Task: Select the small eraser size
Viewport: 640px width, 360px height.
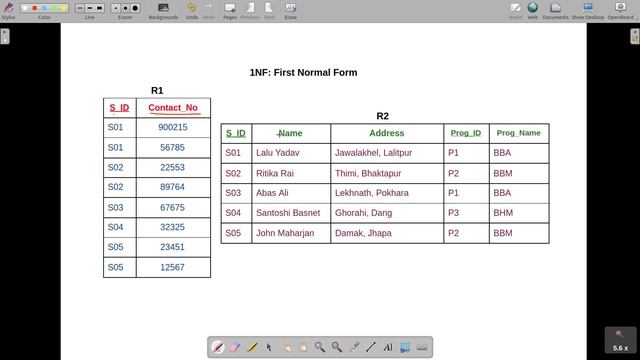Action: tap(116, 8)
